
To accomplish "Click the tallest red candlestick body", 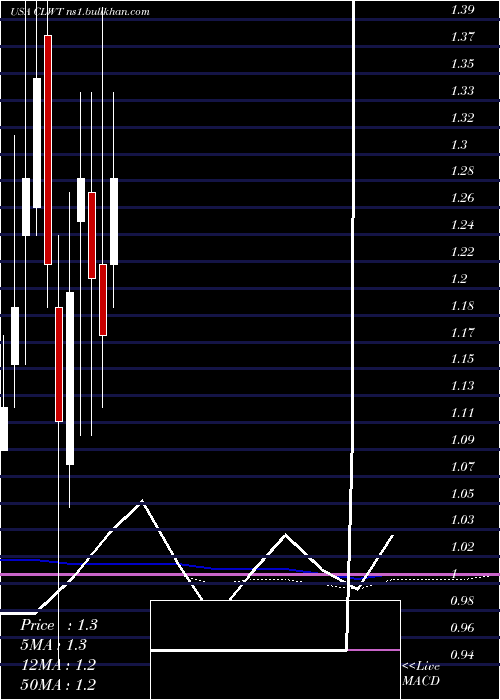I will (x=48, y=150).
